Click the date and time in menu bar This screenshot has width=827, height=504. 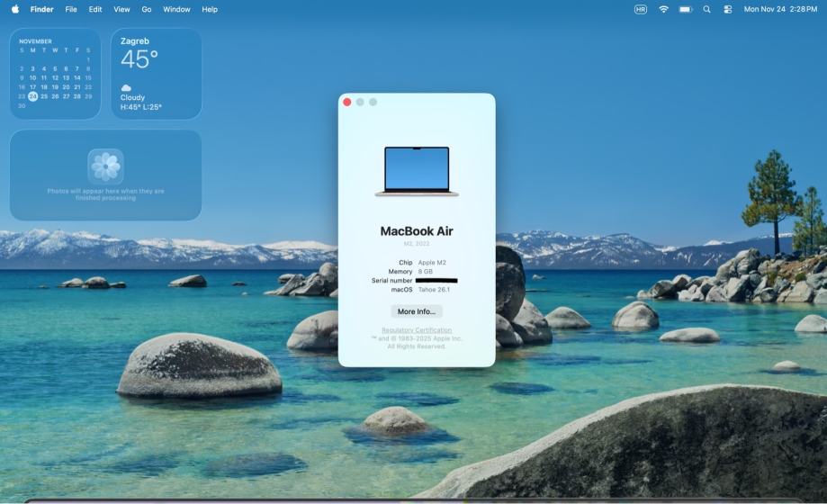780,9
